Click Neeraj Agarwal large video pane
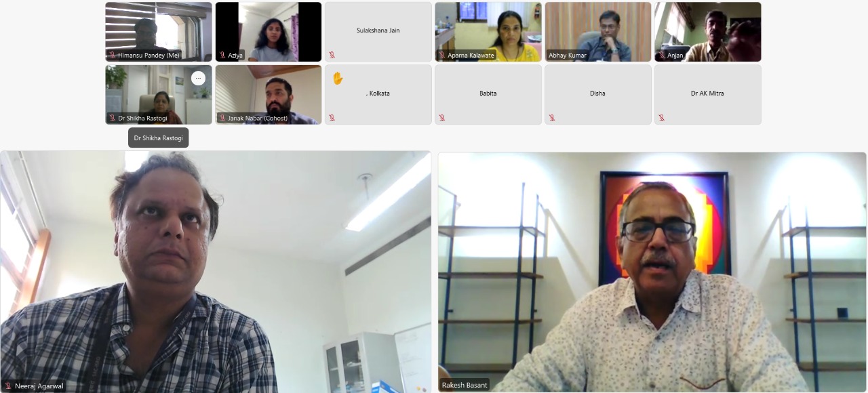This screenshot has width=868, height=393. (216, 272)
